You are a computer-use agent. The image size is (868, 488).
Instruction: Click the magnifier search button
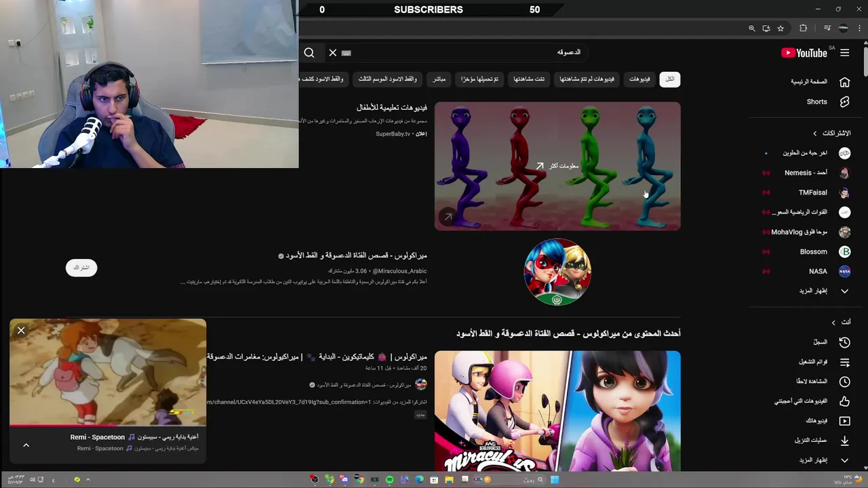pyautogui.click(x=309, y=53)
